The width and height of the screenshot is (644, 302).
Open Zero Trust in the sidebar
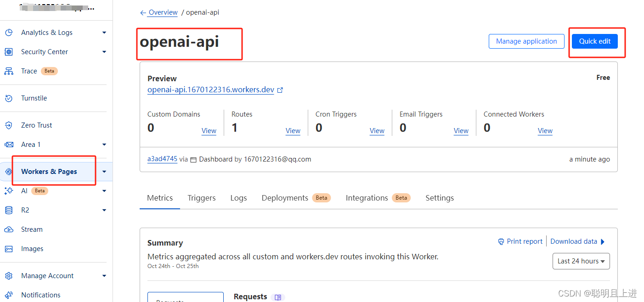(37, 125)
